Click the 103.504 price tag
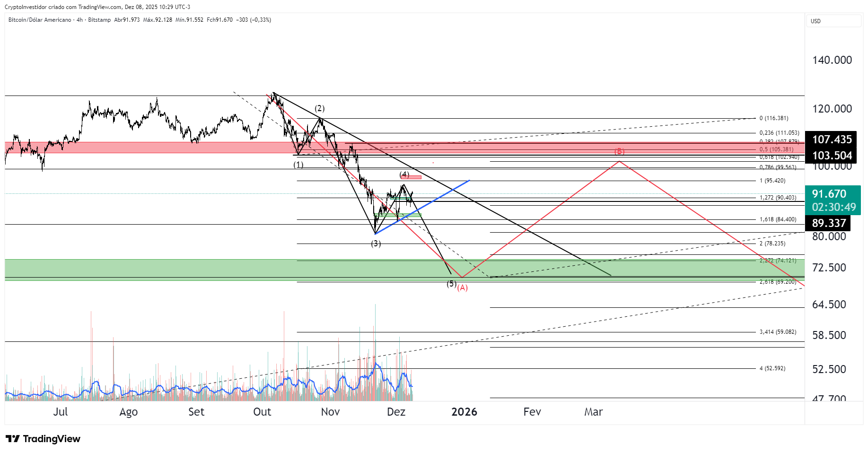Screen dimensions: 868x453 pos(832,156)
